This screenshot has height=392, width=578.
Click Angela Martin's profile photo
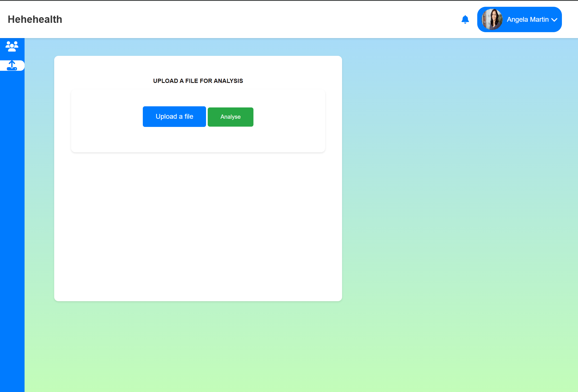click(x=492, y=19)
